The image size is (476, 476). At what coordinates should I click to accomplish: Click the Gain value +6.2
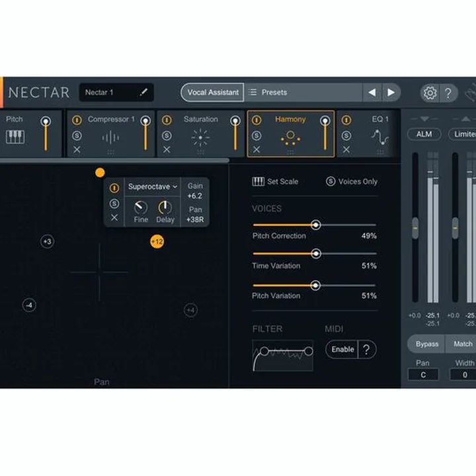195,196
